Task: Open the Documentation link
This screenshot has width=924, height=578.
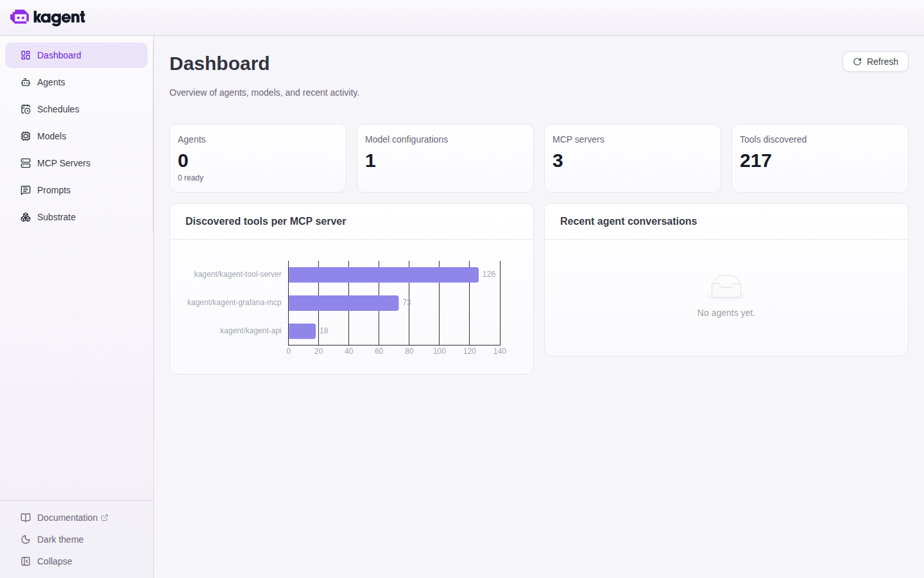Action: coord(76,518)
